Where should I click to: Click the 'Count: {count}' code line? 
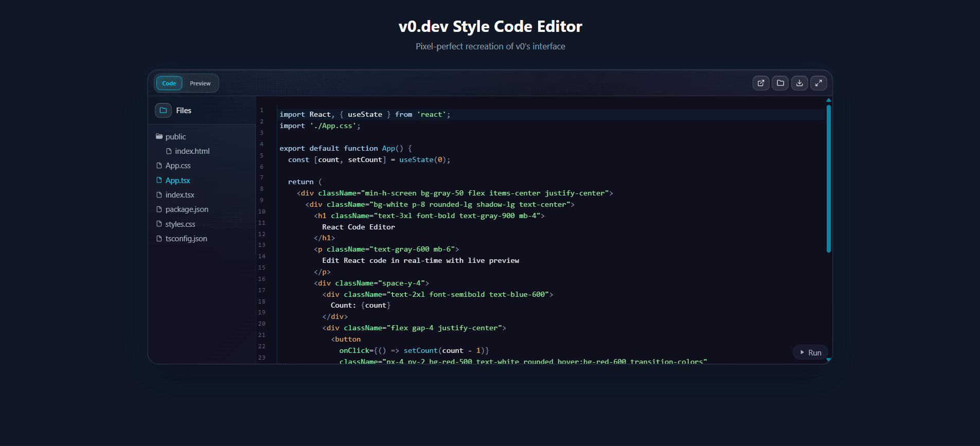[360, 305]
